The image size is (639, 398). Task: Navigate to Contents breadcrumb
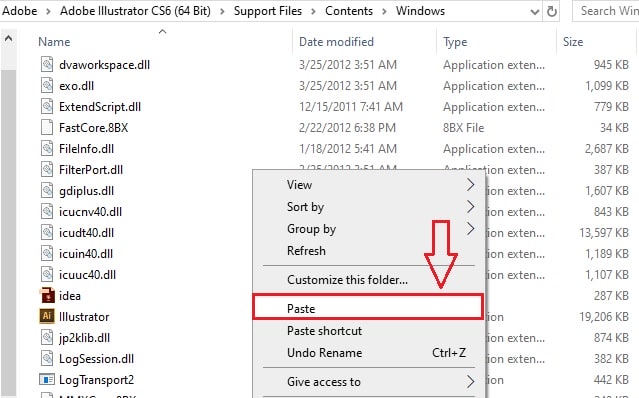click(x=349, y=11)
